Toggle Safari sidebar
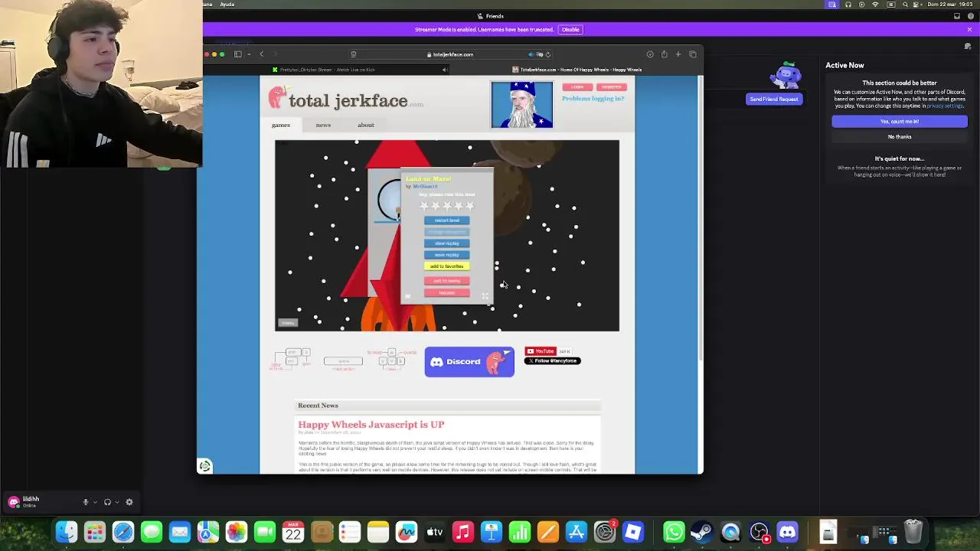Screen dimensions: 980x551 [x=238, y=54]
